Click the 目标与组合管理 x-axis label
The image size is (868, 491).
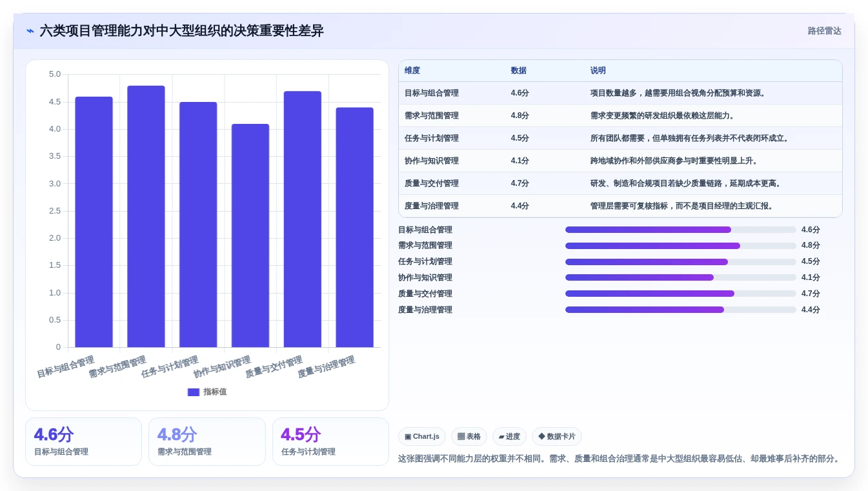tap(66, 366)
